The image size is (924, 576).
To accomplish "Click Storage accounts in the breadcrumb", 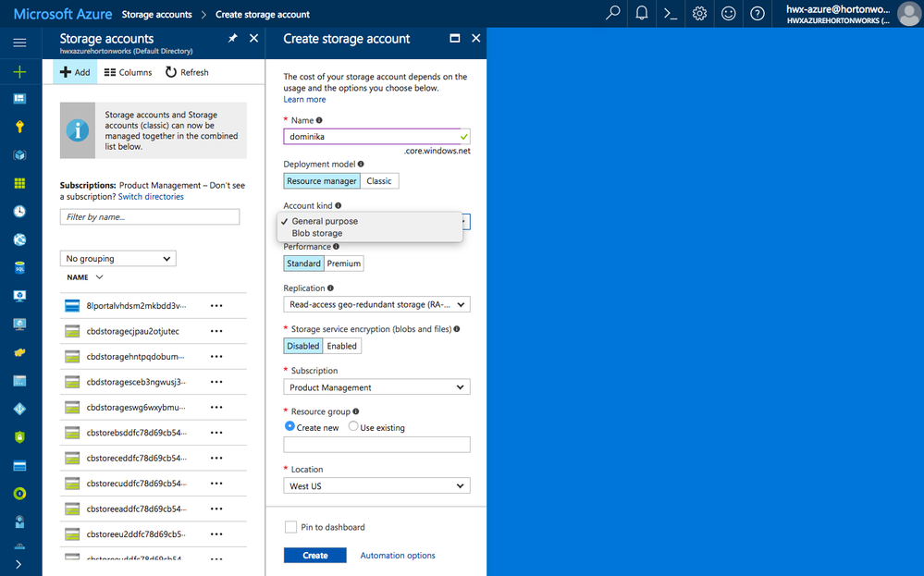I will click(156, 14).
